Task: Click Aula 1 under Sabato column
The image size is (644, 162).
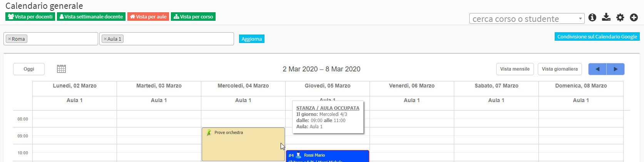Action: [497, 100]
